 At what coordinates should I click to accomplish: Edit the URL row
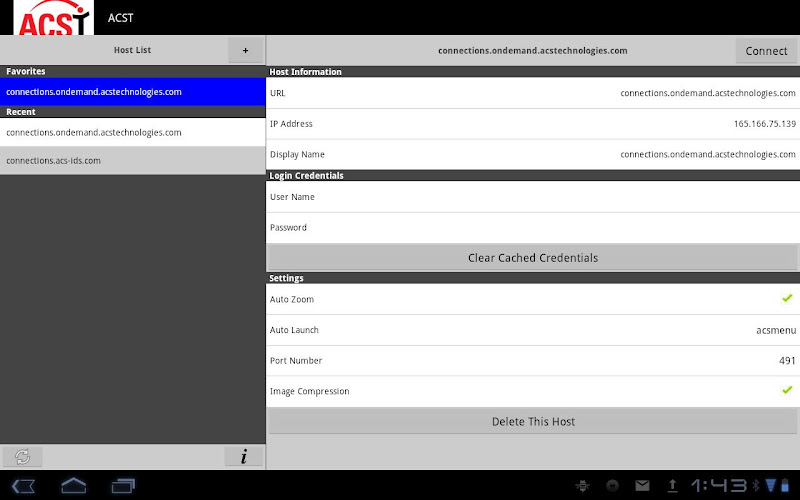[x=533, y=93]
